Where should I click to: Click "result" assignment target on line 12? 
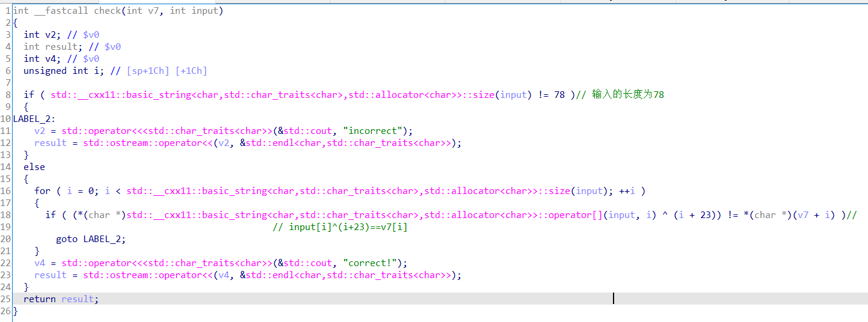point(51,143)
